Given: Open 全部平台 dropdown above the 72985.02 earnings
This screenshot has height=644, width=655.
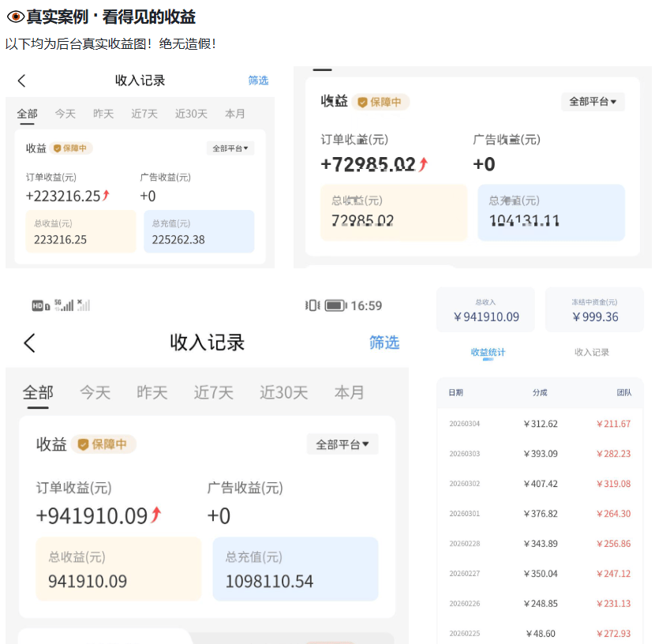Looking at the screenshot, I should click(x=593, y=102).
